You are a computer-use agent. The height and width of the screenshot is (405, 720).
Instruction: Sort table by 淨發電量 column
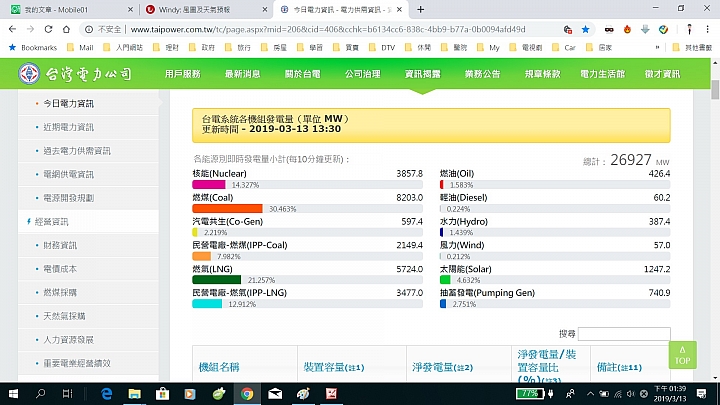click(442, 367)
